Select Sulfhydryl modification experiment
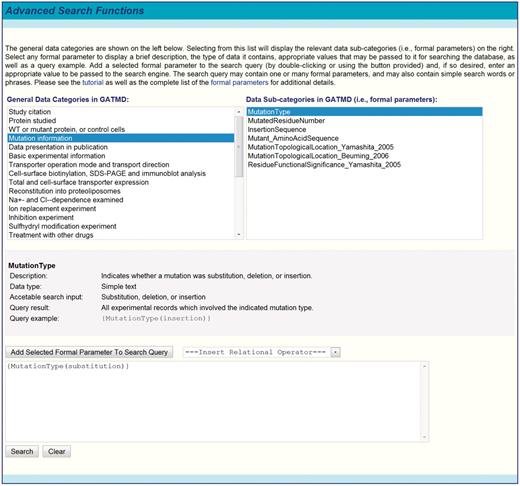 [x=121, y=226]
